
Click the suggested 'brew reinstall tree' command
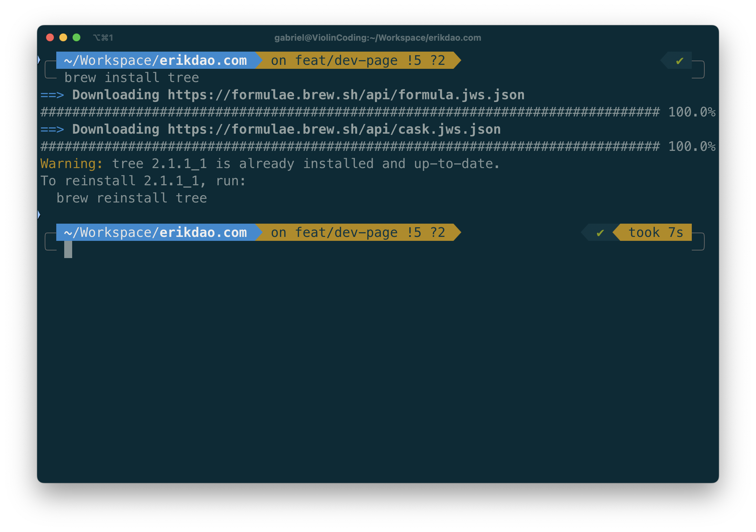131,198
